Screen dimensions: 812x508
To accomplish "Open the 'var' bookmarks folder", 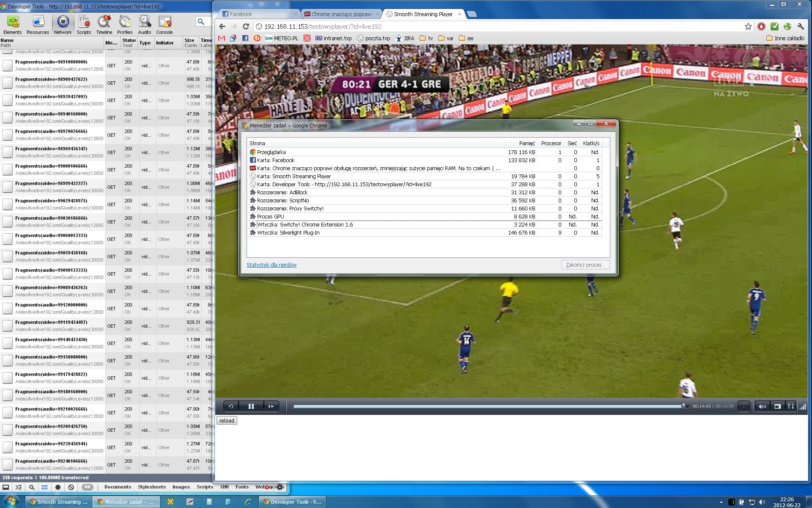I will 446,38.
